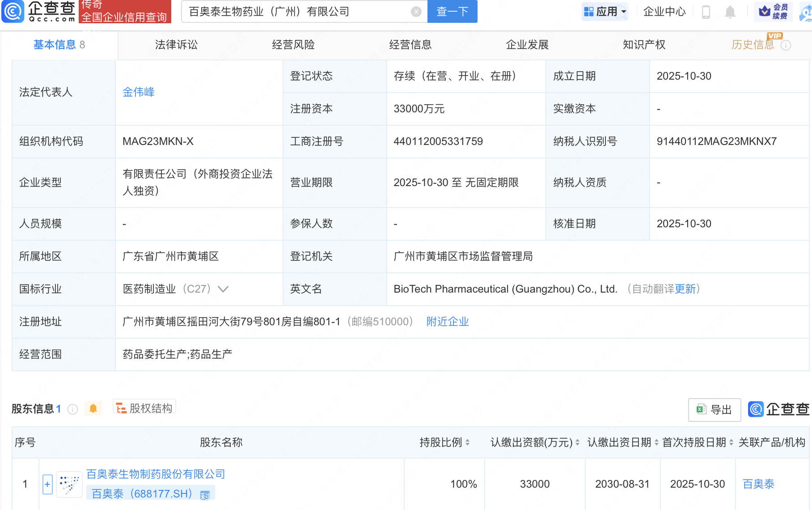
Task: Click the 附近企业 link
Action: (447, 322)
